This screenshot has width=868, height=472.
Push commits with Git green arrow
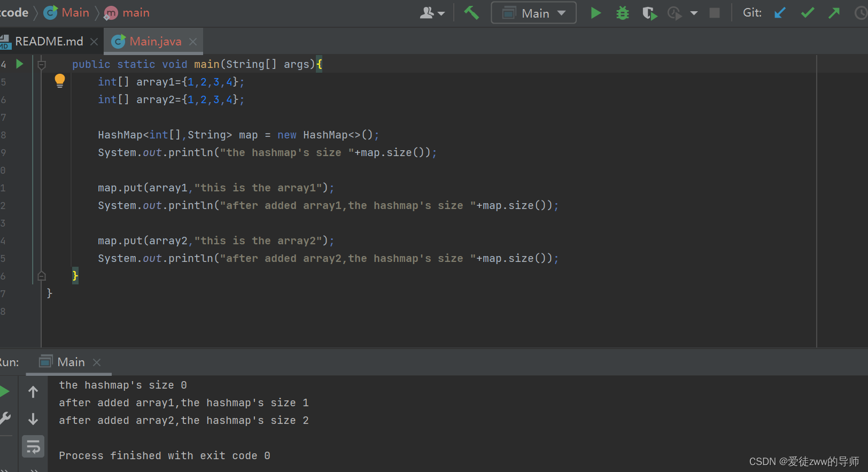point(834,13)
